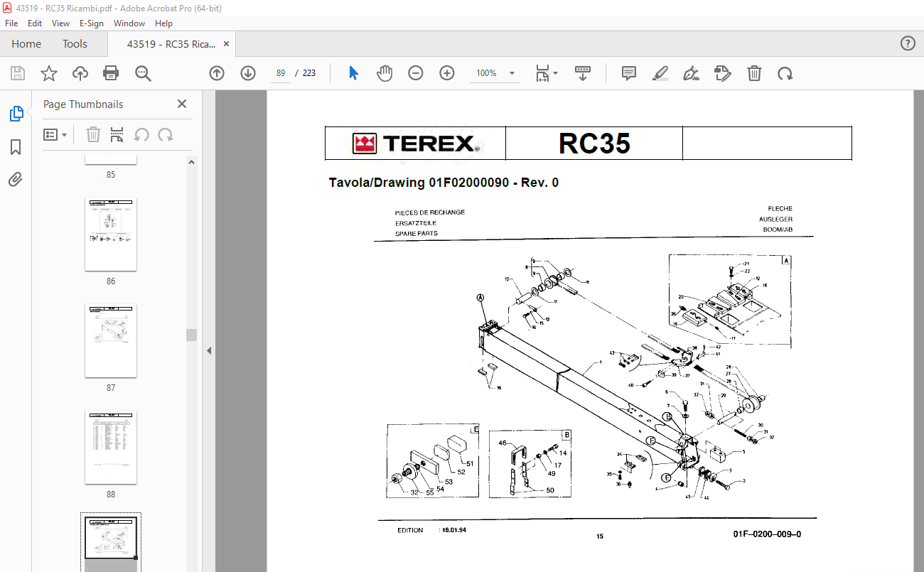Choose the Selection arrow tool
924x572 pixels.
coord(353,73)
